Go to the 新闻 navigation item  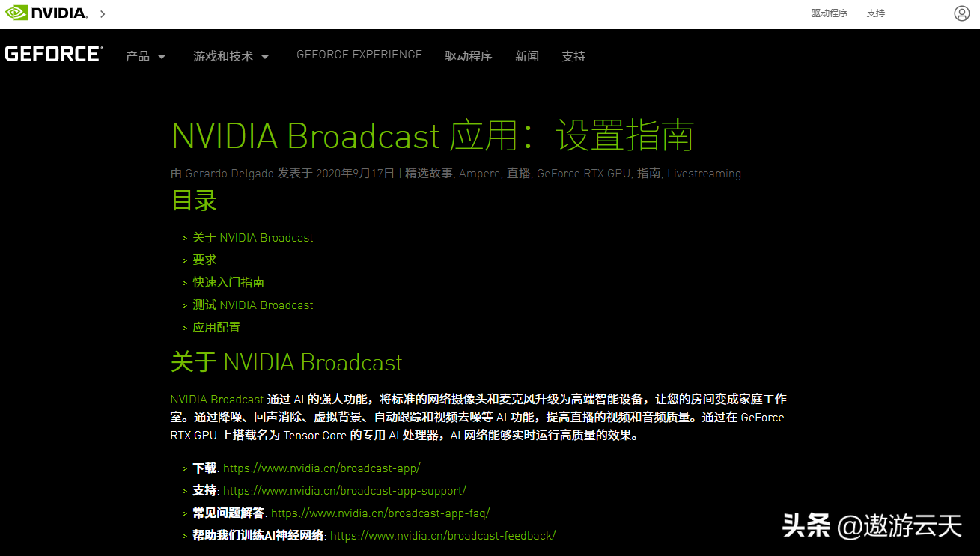[527, 56]
